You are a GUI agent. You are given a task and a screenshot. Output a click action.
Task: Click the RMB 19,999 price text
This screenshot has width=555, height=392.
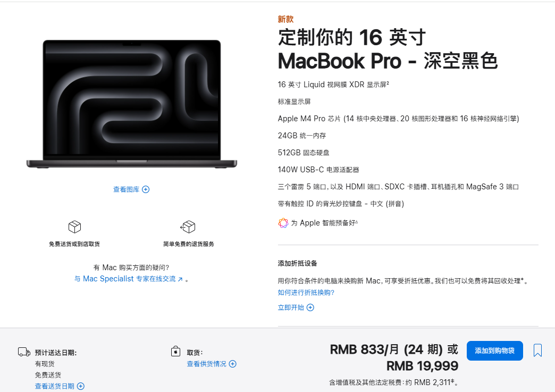pyautogui.click(x=422, y=366)
